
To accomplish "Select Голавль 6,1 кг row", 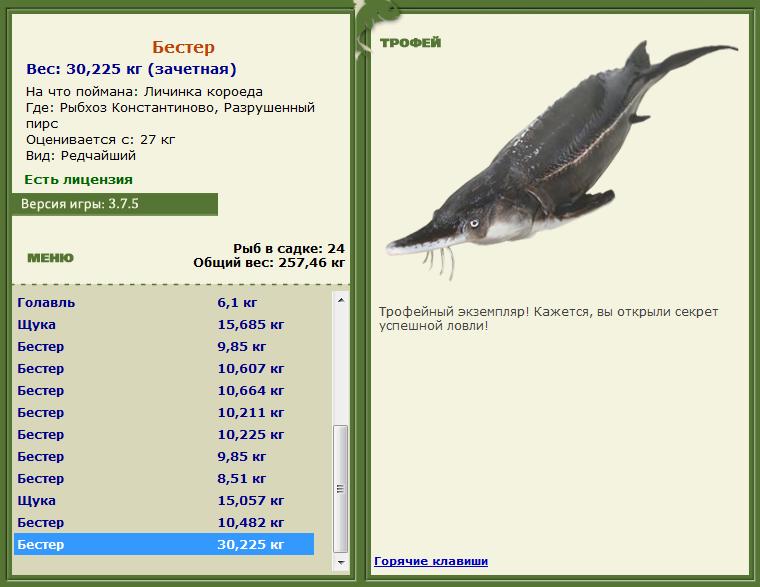I will tap(164, 302).
